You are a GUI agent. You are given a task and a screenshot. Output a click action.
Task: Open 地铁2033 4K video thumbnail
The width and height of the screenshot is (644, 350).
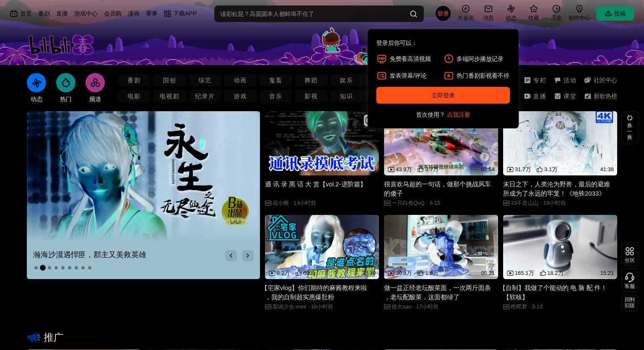[560, 143]
